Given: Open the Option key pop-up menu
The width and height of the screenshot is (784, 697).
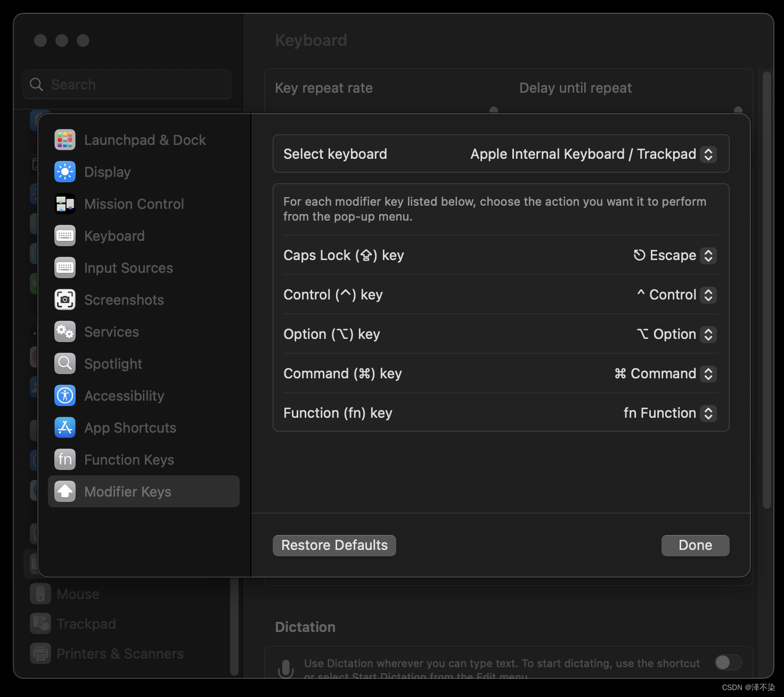Looking at the screenshot, I should coord(708,334).
